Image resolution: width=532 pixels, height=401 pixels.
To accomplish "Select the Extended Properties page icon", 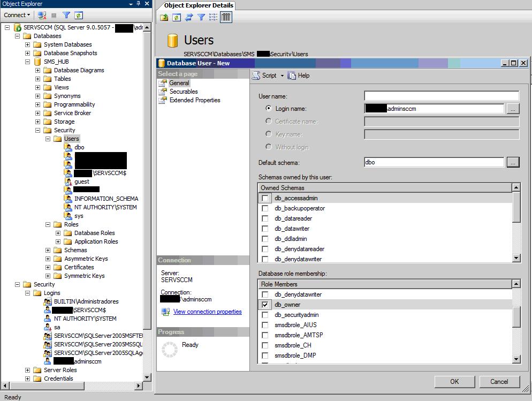I will point(164,100).
